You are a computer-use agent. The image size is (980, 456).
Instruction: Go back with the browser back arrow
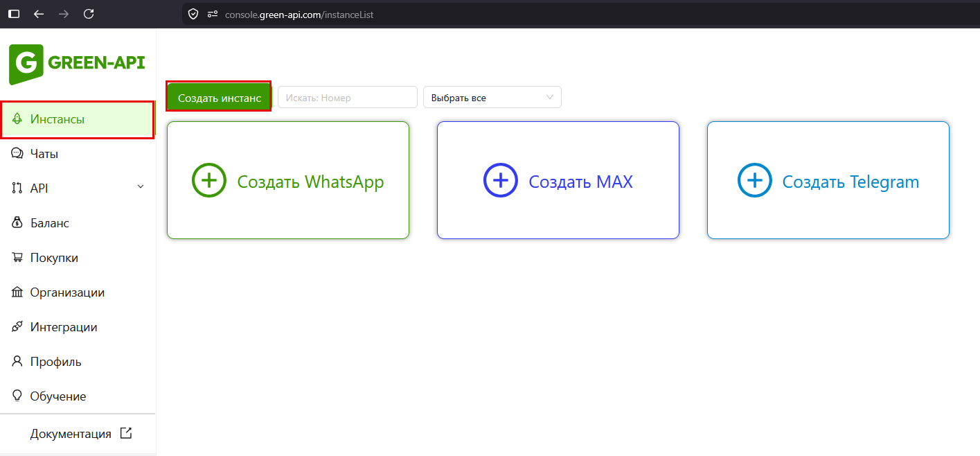tap(39, 14)
